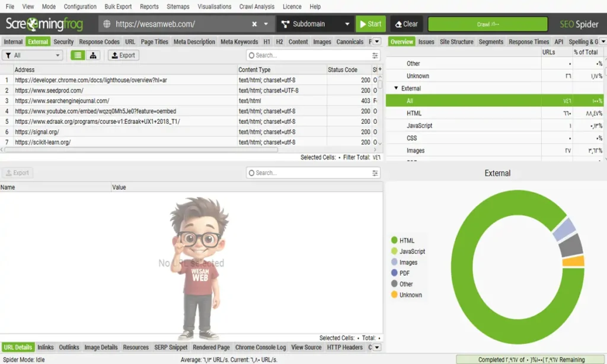The height and width of the screenshot is (364, 607).
Task: Open the Site Structure tab
Action: (456, 42)
